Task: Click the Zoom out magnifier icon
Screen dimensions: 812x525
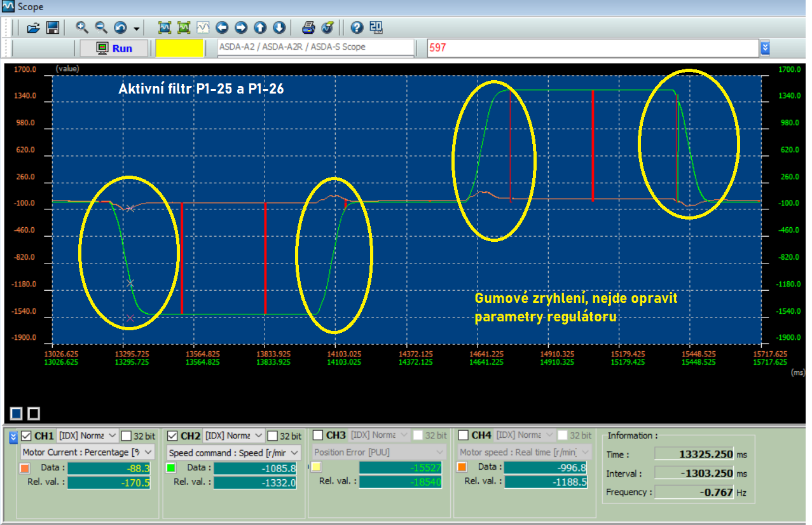Action: pos(101,27)
